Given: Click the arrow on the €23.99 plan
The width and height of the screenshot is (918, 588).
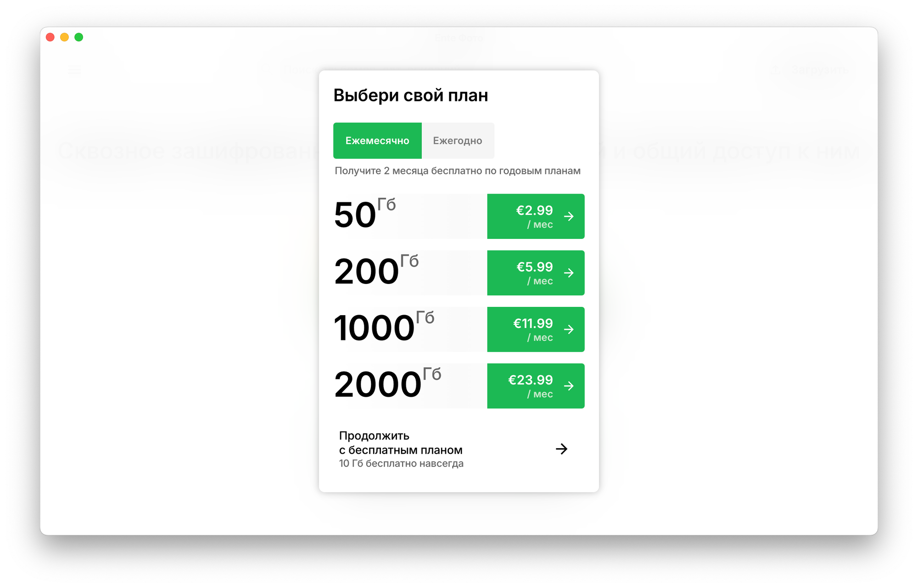Looking at the screenshot, I should [x=569, y=386].
